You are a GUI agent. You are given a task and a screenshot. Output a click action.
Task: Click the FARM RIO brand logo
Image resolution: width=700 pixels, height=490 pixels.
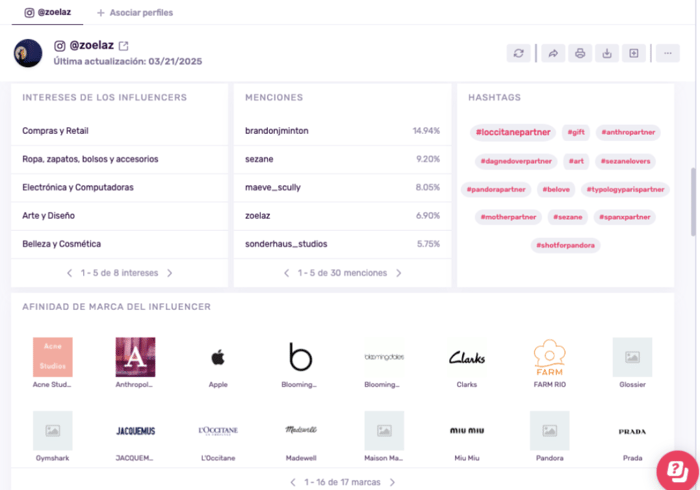(549, 357)
